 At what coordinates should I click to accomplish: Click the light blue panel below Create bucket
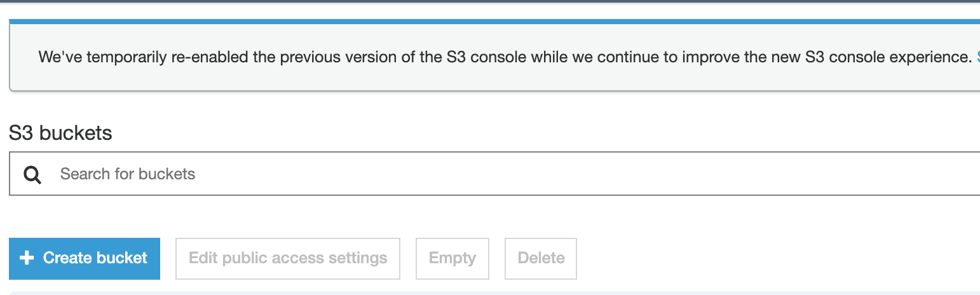[x=445, y=293]
